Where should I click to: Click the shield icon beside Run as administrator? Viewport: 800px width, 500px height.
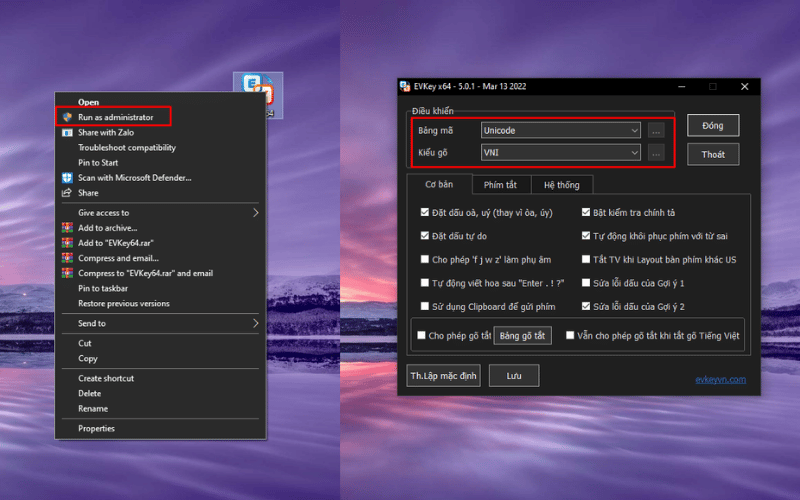67,117
